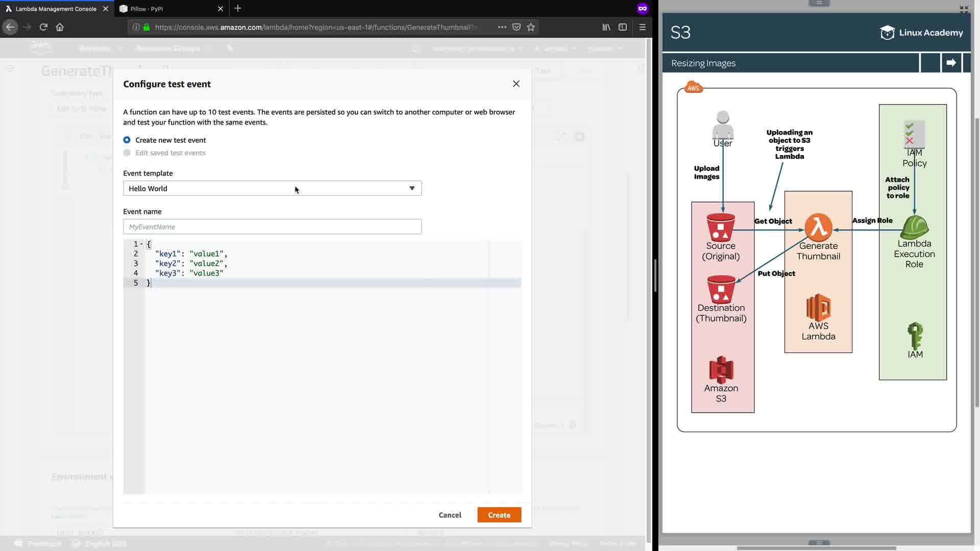Toggle the browser sidebar view icon
Screen dimensions: 980x551
[623, 27]
